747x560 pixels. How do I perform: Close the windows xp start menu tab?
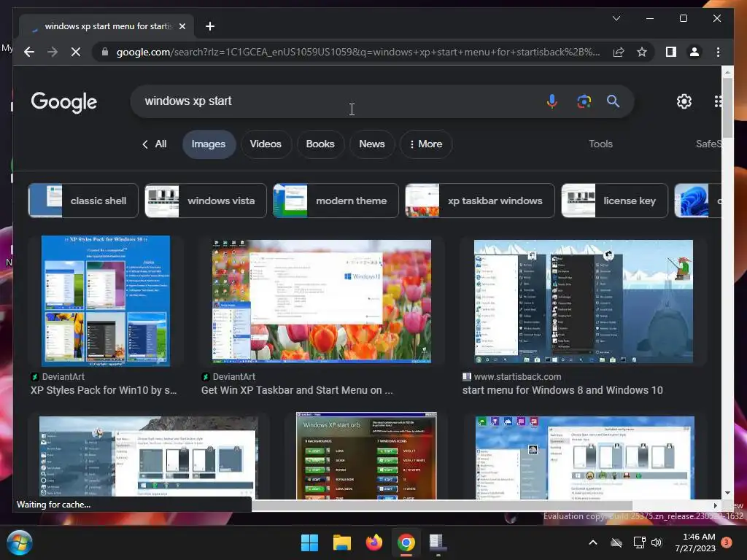point(182,26)
